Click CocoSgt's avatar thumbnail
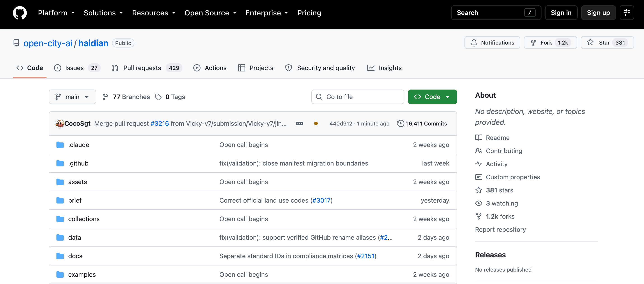The image size is (644, 284). [60, 123]
